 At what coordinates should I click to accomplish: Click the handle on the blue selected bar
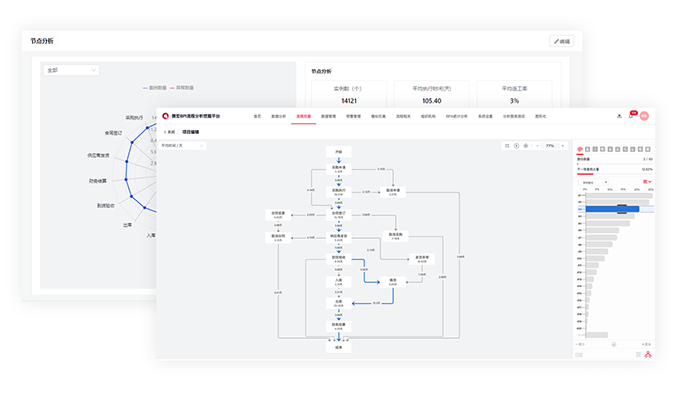(622, 209)
